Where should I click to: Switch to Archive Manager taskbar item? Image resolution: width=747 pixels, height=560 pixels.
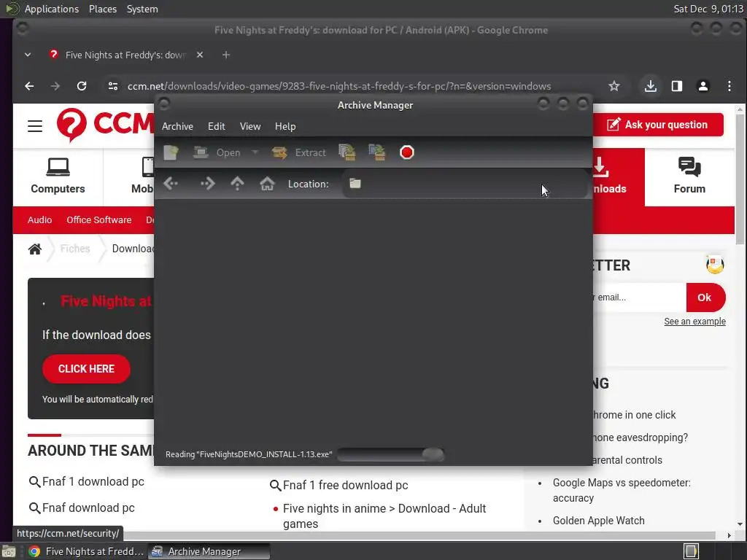coord(209,551)
